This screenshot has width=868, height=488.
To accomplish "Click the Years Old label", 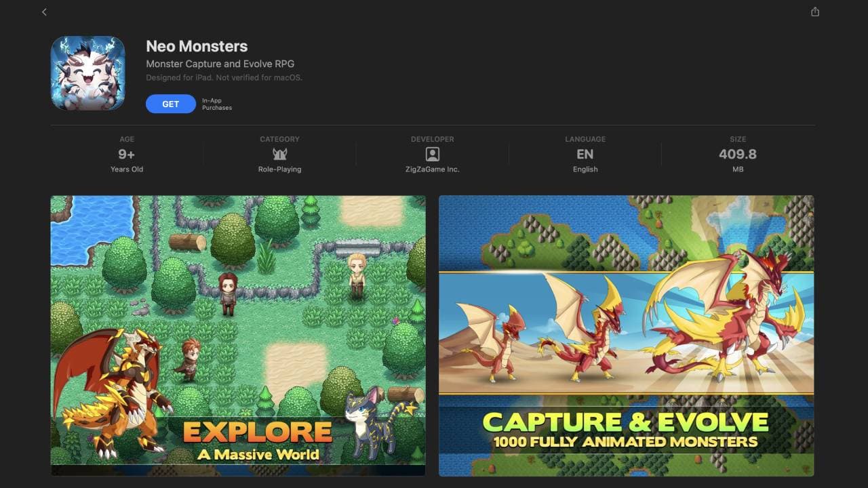I will pos(127,169).
